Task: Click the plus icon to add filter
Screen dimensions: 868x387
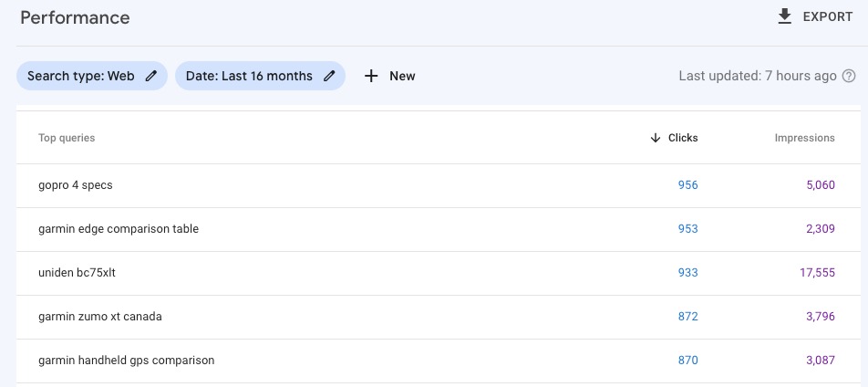Action: 371,76
